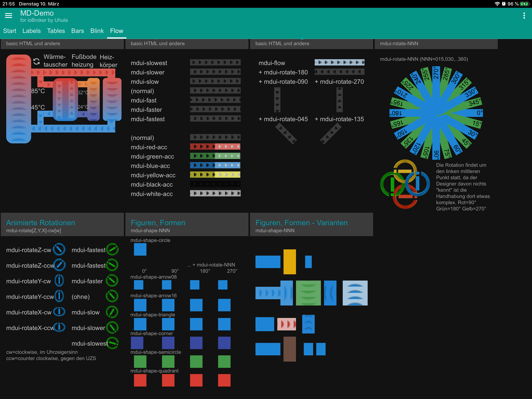Open the Tables tab
The width and height of the screenshot is (532, 399).
[x=56, y=31]
